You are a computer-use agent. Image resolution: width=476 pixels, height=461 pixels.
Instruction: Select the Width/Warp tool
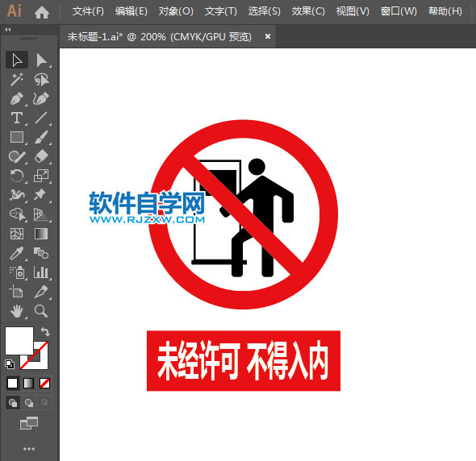pyautogui.click(x=17, y=195)
